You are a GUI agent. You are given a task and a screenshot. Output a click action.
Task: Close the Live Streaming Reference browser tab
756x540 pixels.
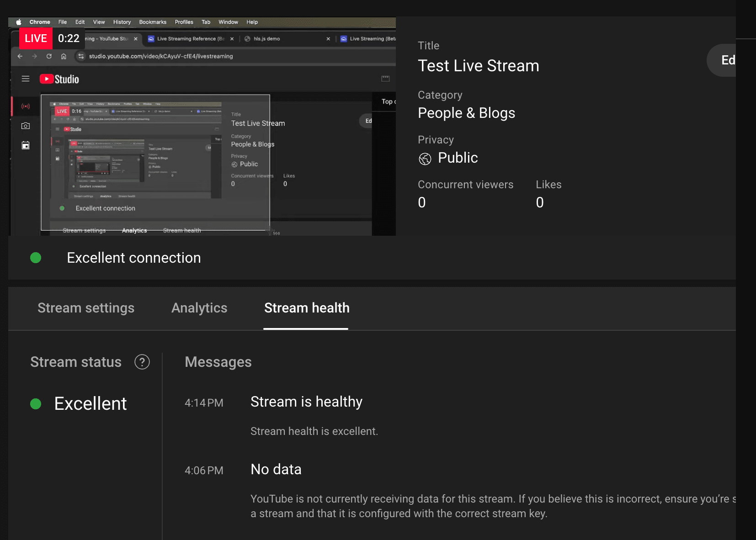coord(232,39)
